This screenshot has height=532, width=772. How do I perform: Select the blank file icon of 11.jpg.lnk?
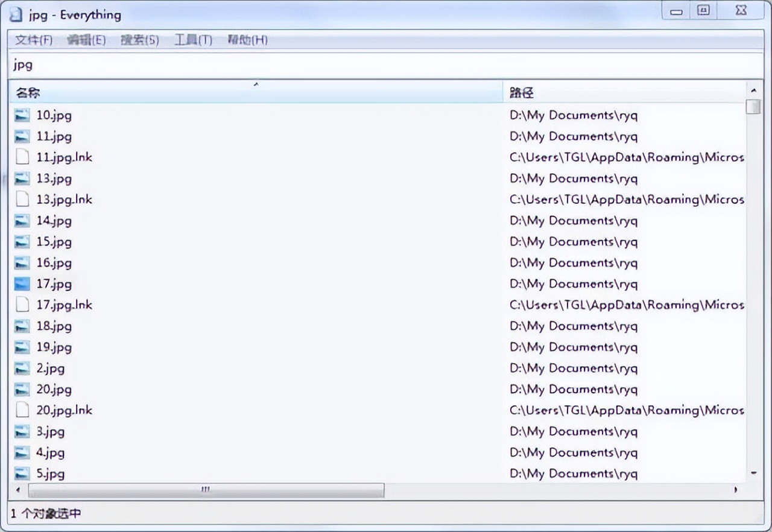[x=22, y=157]
